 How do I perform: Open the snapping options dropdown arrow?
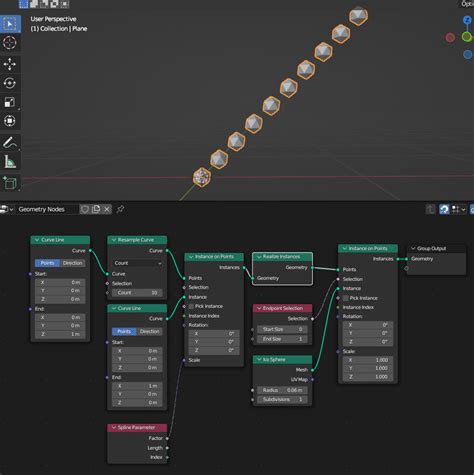click(x=463, y=209)
